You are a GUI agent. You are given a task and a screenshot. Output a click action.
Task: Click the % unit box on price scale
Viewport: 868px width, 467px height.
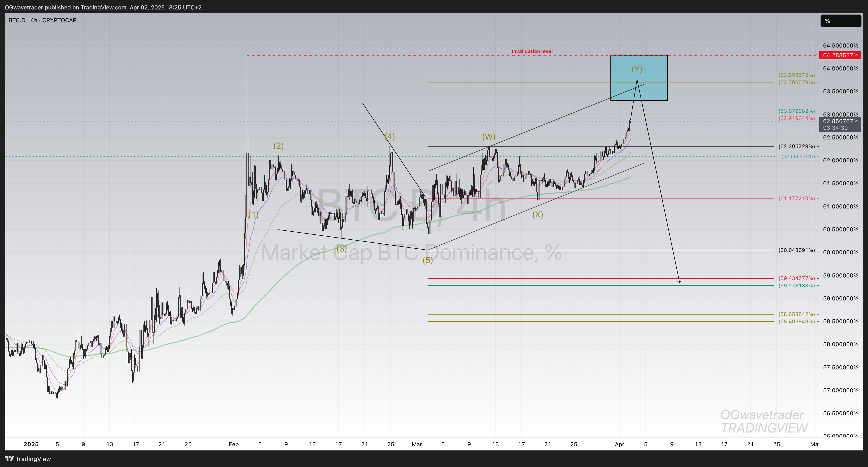[x=841, y=21]
